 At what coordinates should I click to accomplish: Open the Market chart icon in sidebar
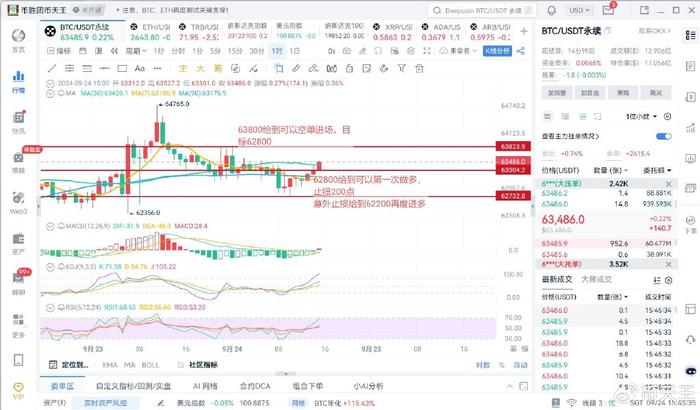(x=18, y=76)
